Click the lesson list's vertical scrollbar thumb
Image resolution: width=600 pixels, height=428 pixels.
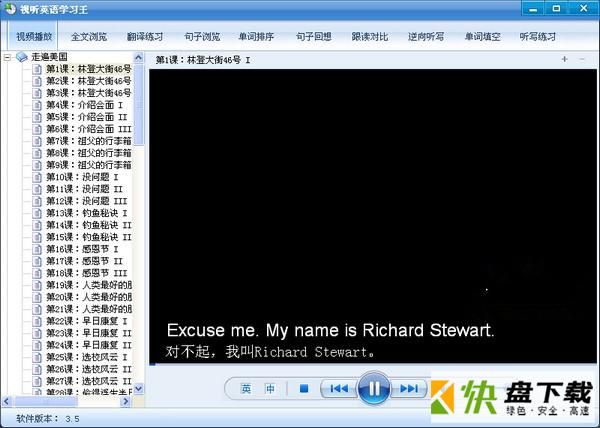click(x=139, y=105)
